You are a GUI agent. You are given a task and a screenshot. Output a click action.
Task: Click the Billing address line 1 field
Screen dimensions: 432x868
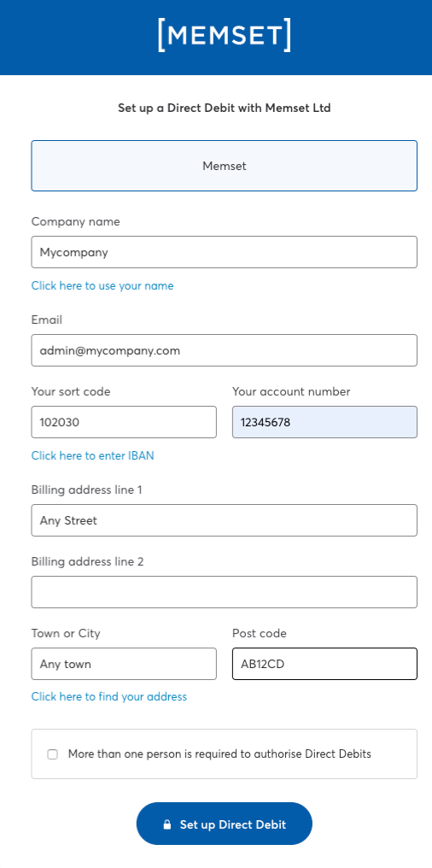pos(224,520)
